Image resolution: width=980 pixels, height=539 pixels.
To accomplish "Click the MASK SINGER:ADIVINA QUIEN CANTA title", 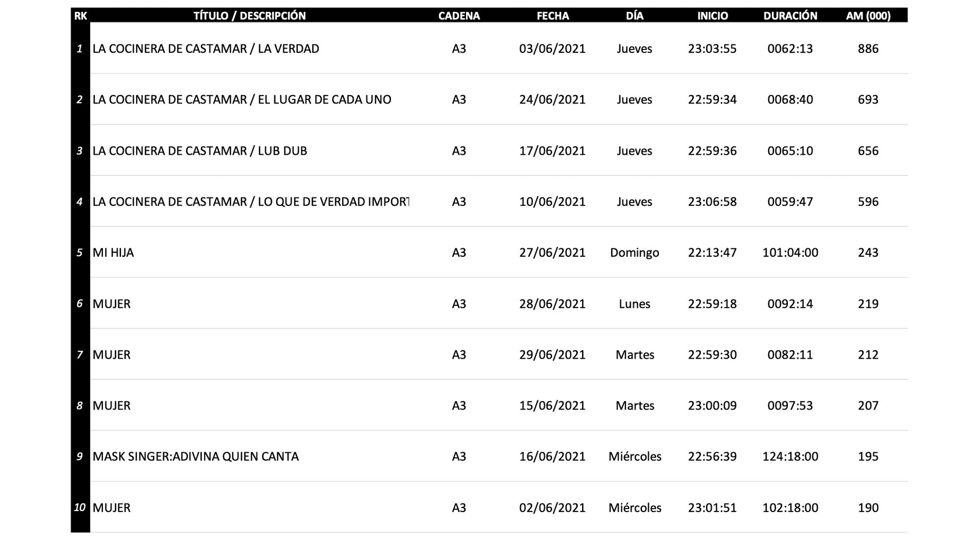I will (196, 457).
